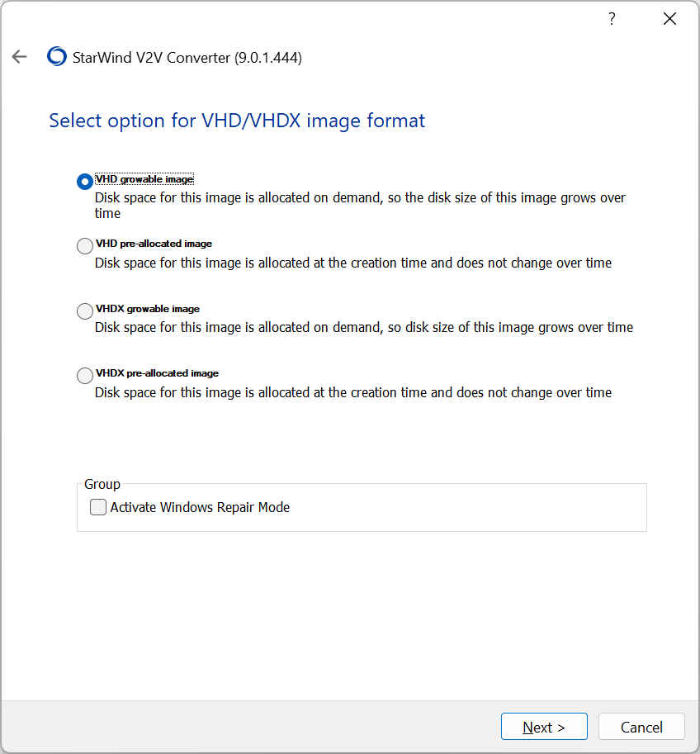Viewport: 700px width, 754px height.
Task: Pick the VHDX pre-allocated image radio button
Action: tap(84, 376)
